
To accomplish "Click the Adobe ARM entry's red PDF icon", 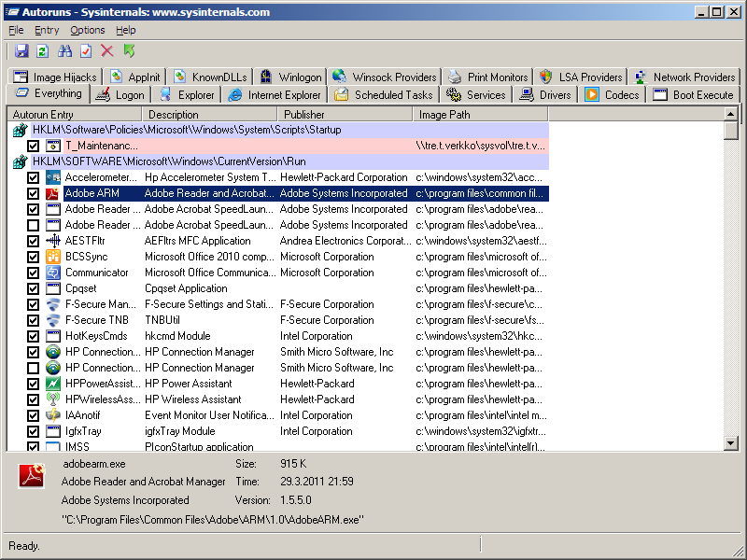I will point(52,193).
